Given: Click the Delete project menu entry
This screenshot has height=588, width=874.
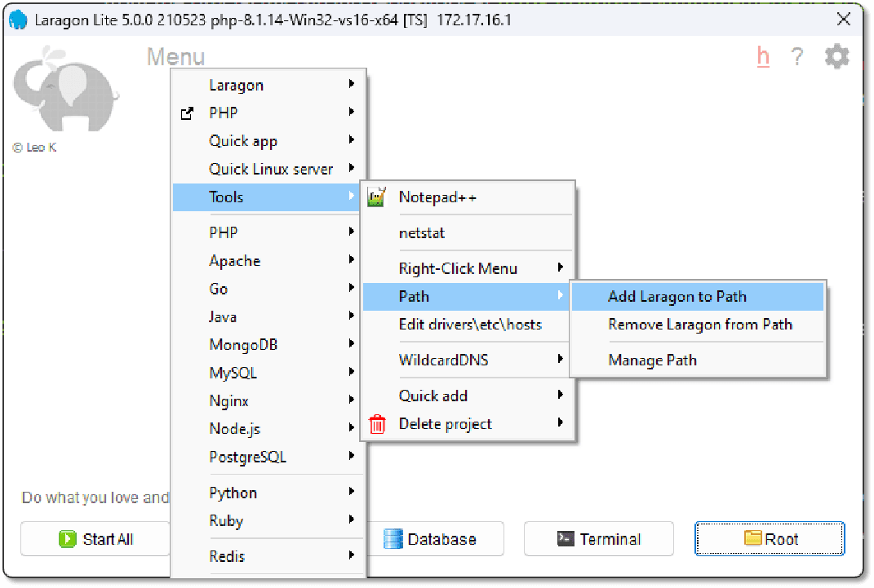Looking at the screenshot, I should pos(468,424).
